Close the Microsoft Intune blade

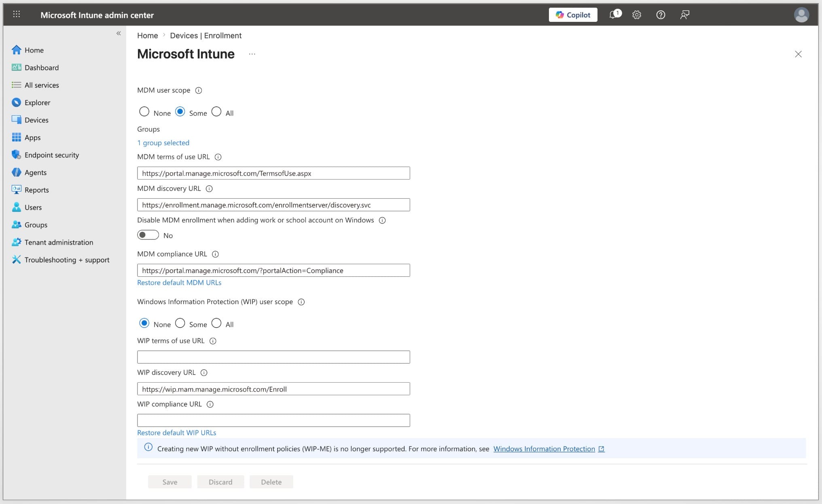[798, 54]
